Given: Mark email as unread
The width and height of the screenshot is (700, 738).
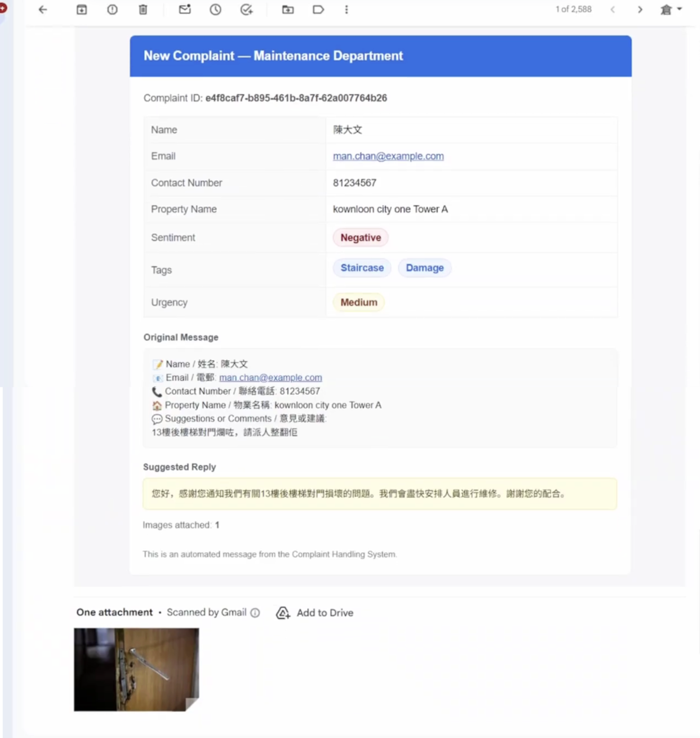Looking at the screenshot, I should tap(185, 10).
